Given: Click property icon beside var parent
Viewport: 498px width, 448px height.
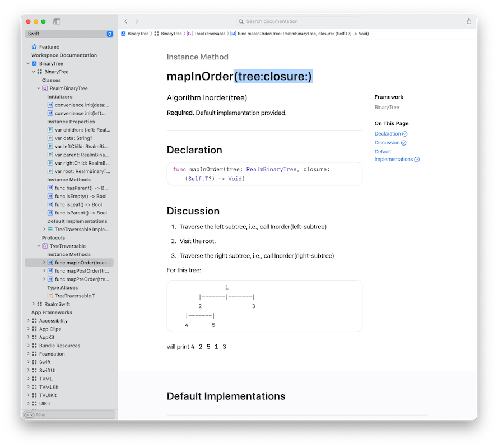Looking at the screenshot, I should tap(50, 155).
